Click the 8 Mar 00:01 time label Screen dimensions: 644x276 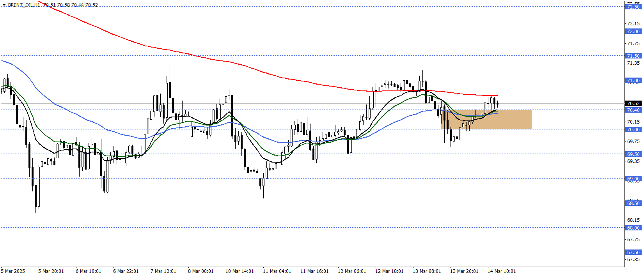click(x=200, y=271)
